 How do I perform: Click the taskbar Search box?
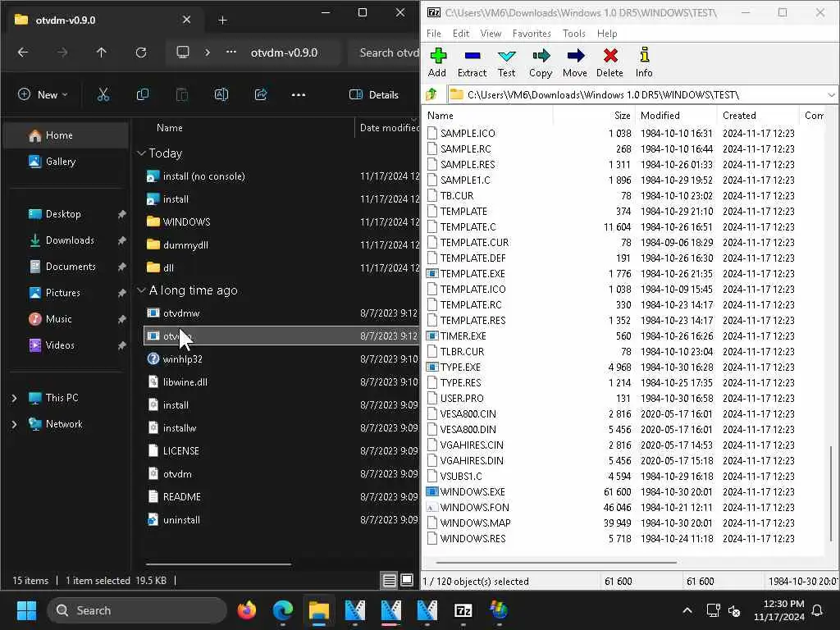137,610
